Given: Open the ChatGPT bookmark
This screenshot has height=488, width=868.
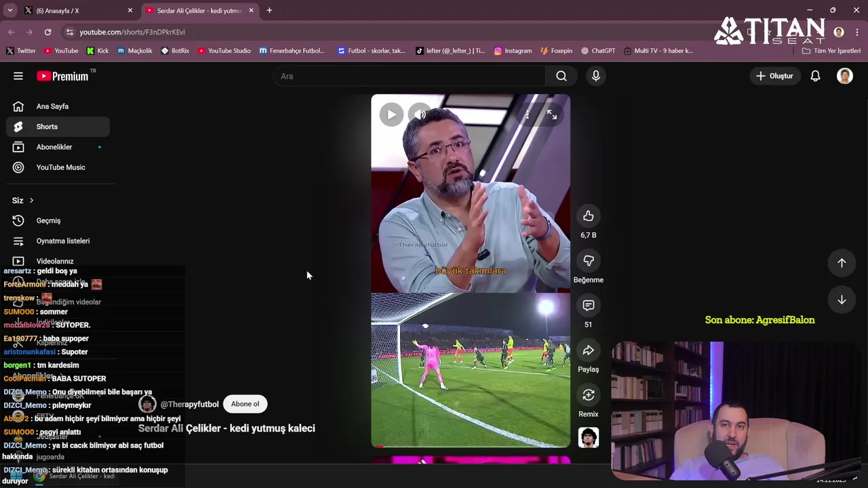Looking at the screenshot, I should [x=597, y=51].
